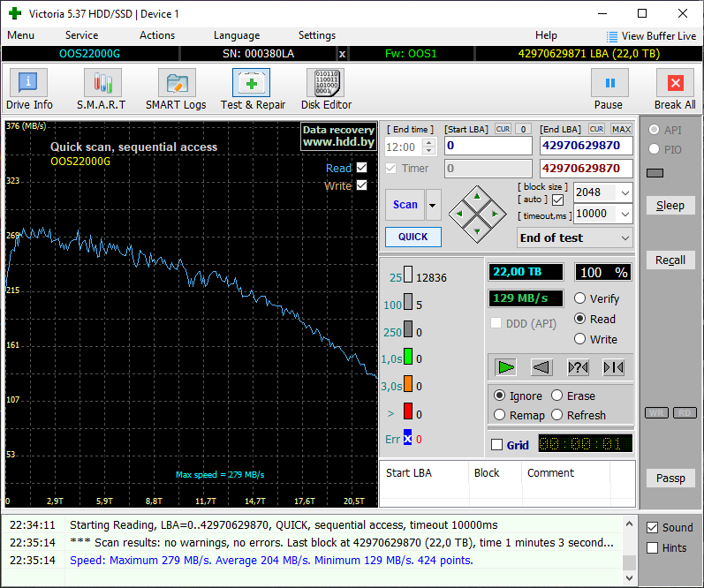Expand the block size 2048 dropdown
The width and height of the screenshot is (704, 588).
click(x=625, y=192)
